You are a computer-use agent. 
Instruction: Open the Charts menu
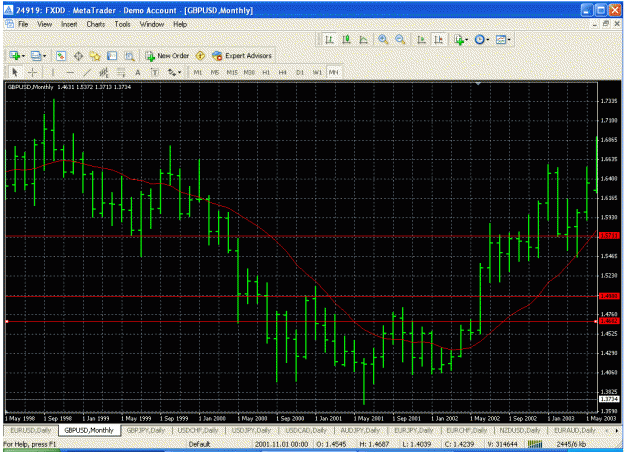pos(96,24)
